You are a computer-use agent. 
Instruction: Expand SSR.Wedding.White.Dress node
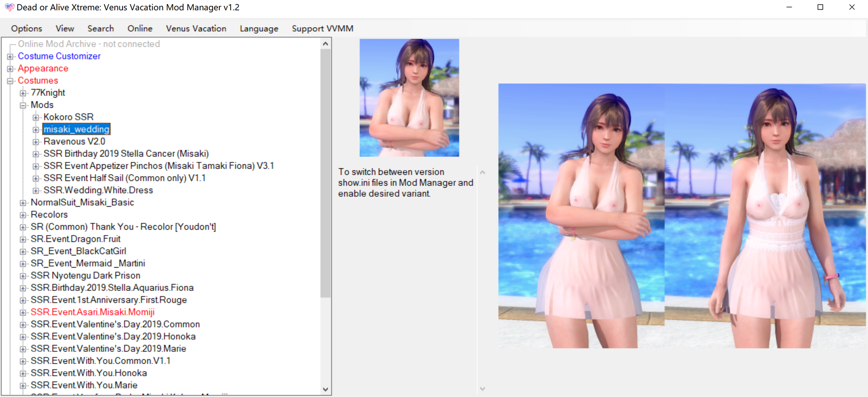click(36, 191)
